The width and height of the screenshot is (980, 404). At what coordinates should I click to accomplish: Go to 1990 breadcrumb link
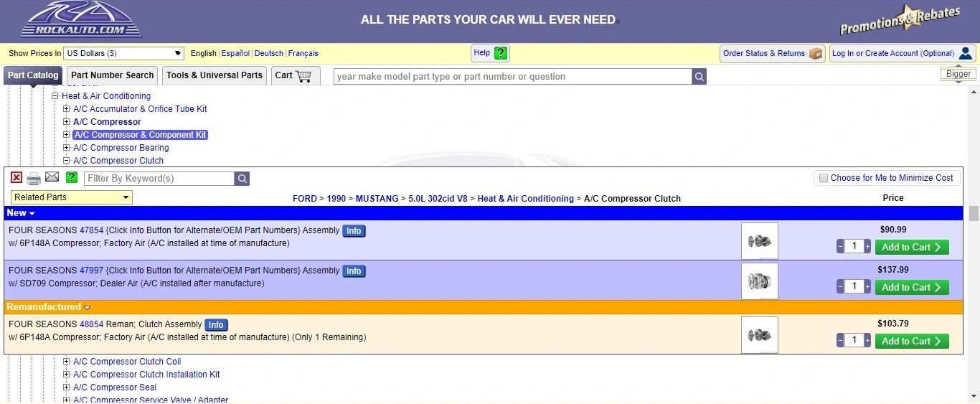click(336, 199)
